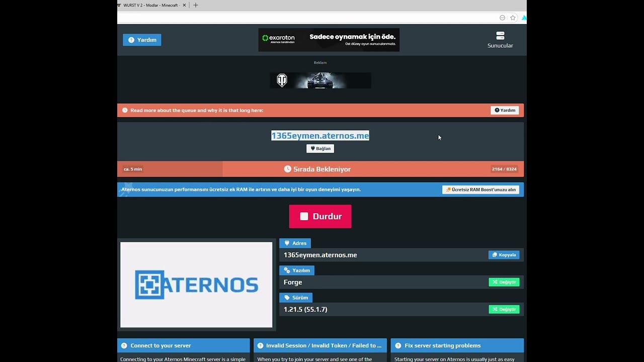The width and height of the screenshot is (644, 362).
Task: Click the 2164 / 8324 queue position
Action: tap(504, 169)
